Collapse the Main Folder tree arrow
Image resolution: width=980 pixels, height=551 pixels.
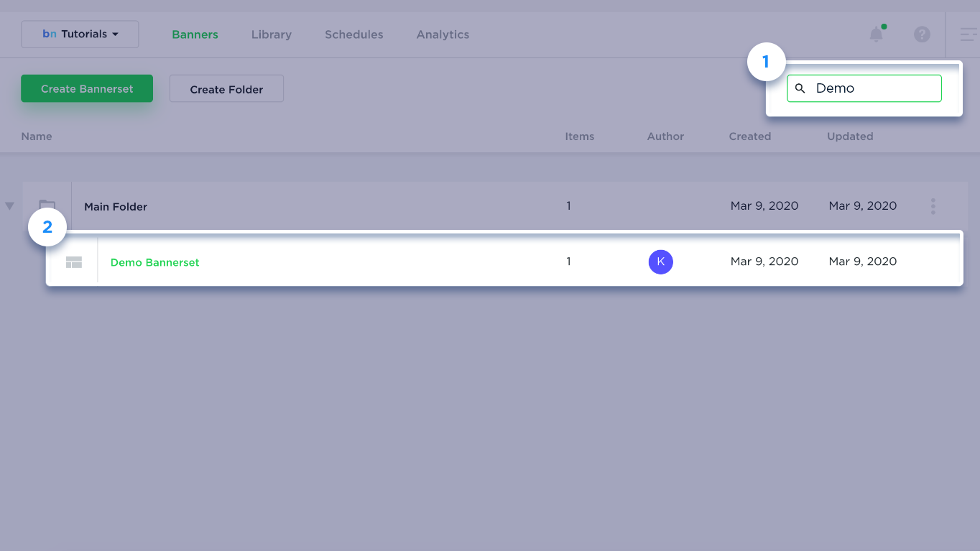click(x=9, y=206)
